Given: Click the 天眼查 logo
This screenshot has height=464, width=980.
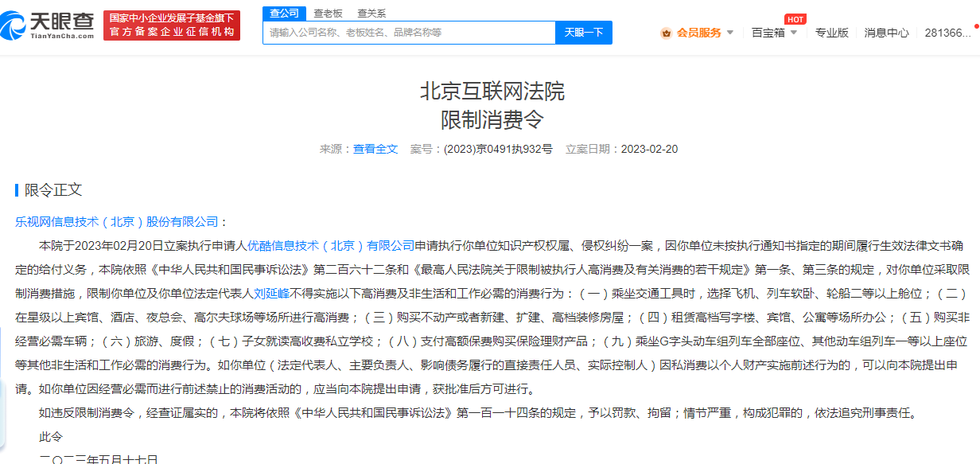Looking at the screenshot, I should (48, 25).
